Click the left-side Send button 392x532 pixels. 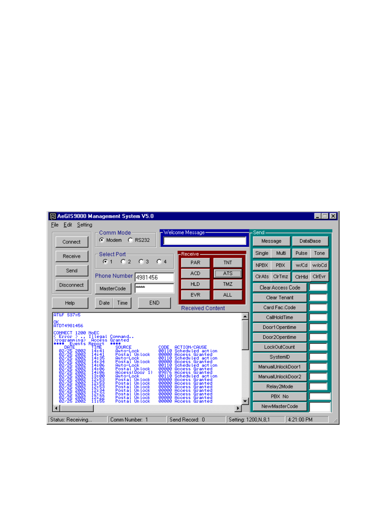pos(72,271)
